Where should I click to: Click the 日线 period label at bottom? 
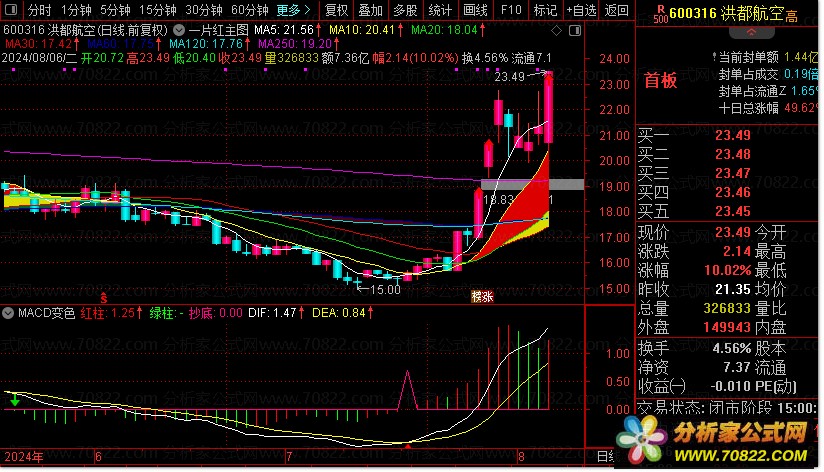(x=606, y=456)
